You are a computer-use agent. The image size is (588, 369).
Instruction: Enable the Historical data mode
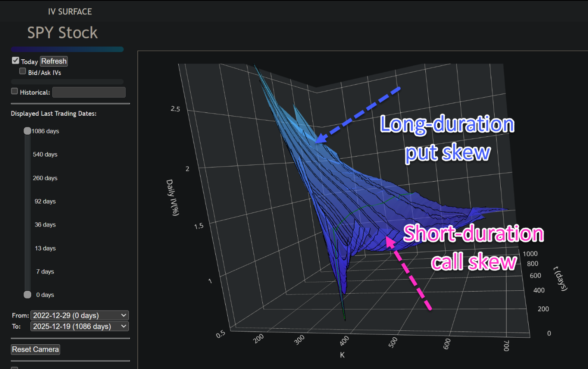(x=14, y=91)
